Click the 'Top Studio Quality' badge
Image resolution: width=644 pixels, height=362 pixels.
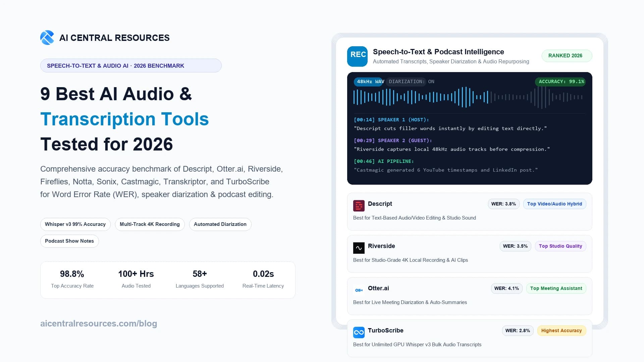coord(560,246)
